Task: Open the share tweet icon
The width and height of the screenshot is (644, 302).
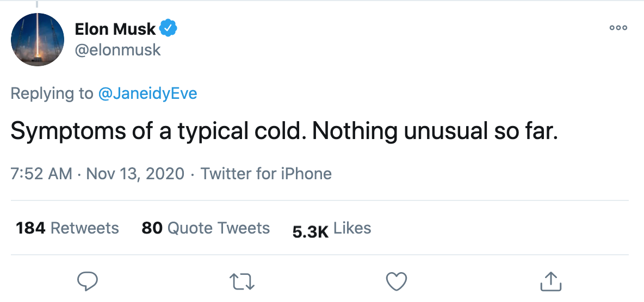Action: (550, 281)
